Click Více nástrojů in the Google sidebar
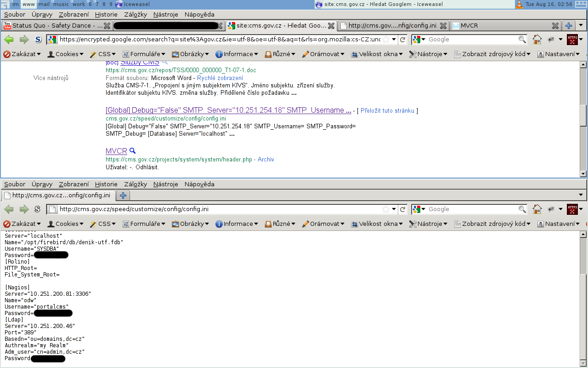Image resolution: width=588 pixels, height=368 pixels. (x=51, y=78)
